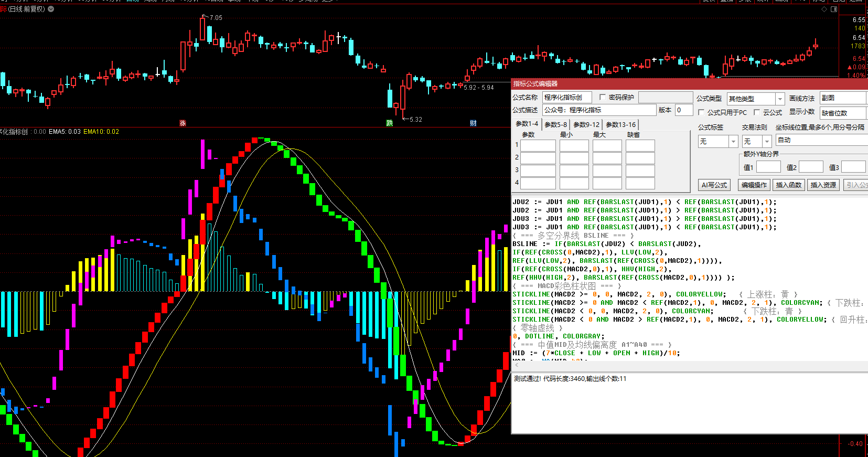
Task: Expand the 公式标签 dropdown
Action: click(733, 142)
